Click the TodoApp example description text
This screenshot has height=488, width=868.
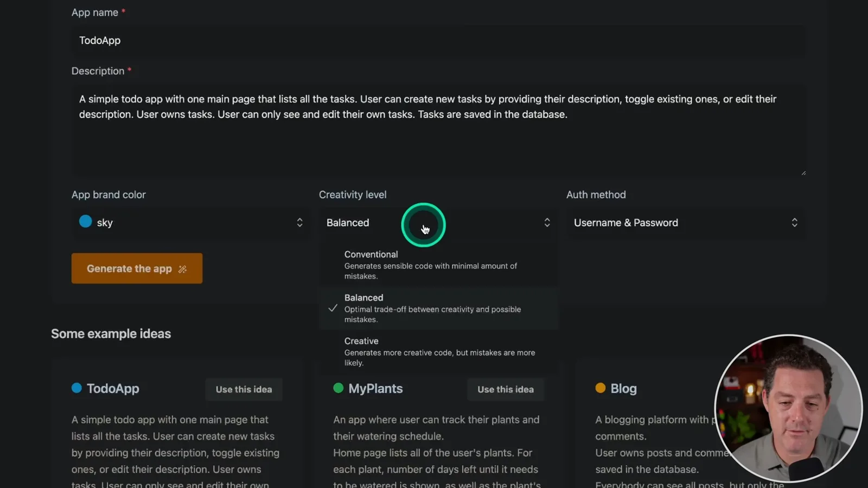tap(175, 451)
